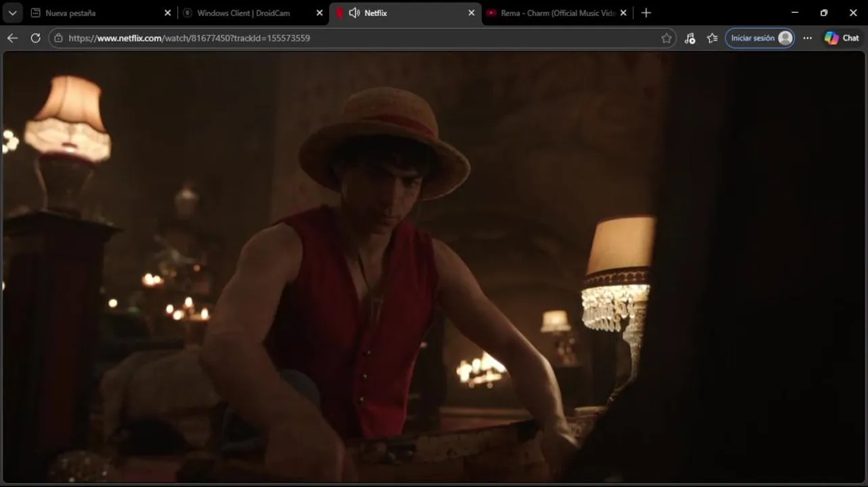
Task: Restore down the browser window
Action: 823,13
